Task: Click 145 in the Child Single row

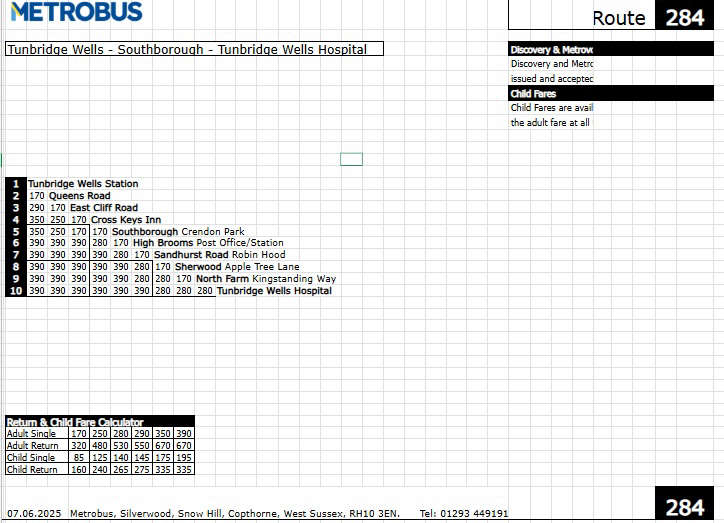Action: point(142,458)
